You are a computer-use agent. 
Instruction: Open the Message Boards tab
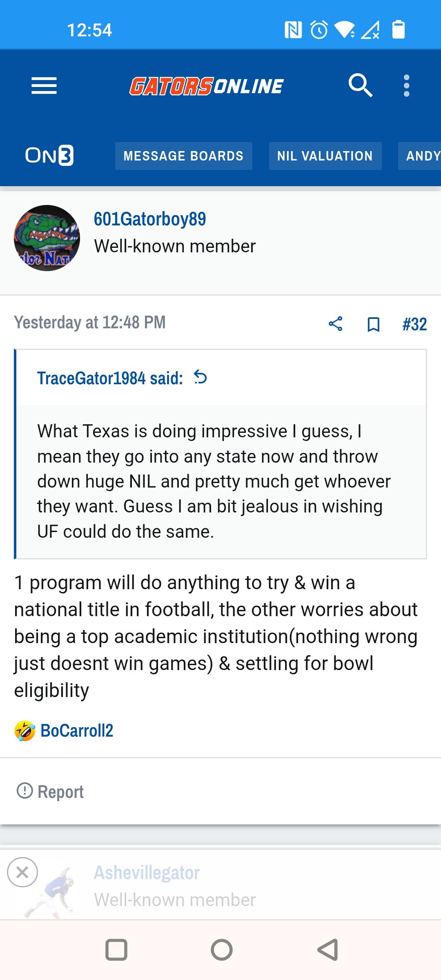tap(183, 156)
